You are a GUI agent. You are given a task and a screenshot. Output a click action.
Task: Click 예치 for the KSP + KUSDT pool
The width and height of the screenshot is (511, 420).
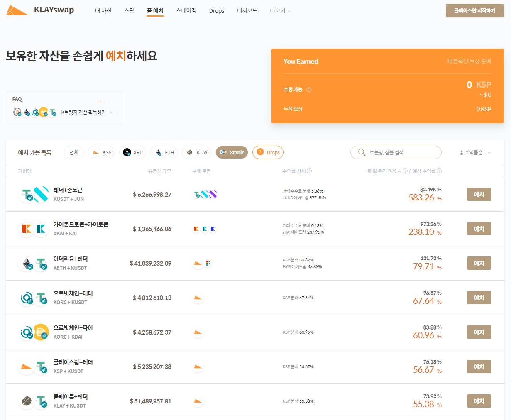(479, 366)
